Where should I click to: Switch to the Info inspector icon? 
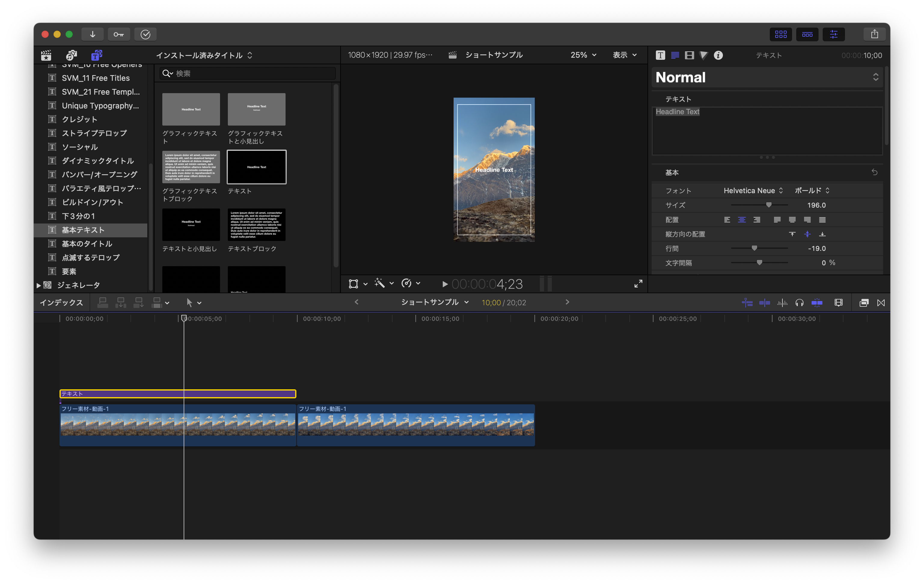point(718,55)
